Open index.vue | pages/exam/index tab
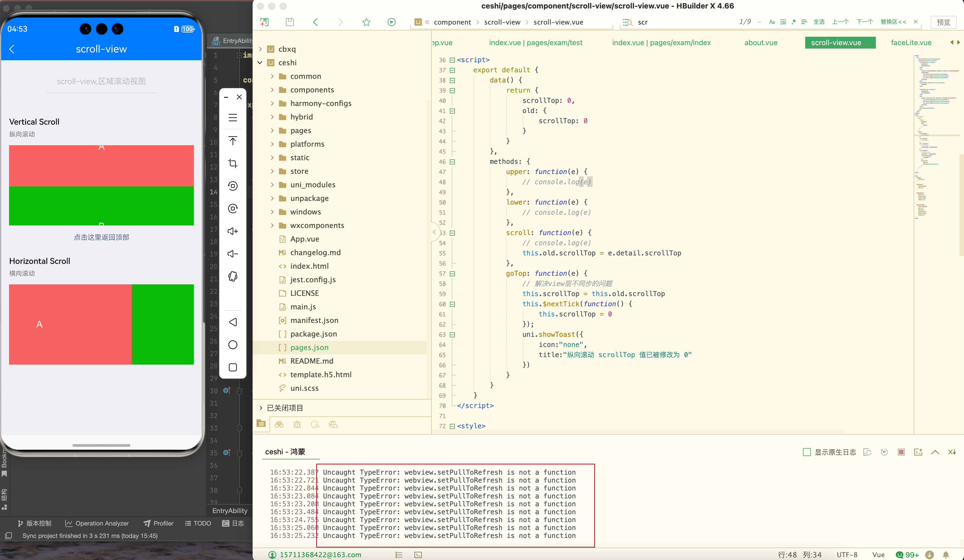Screen dimensions: 964x560 click(661, 42)
